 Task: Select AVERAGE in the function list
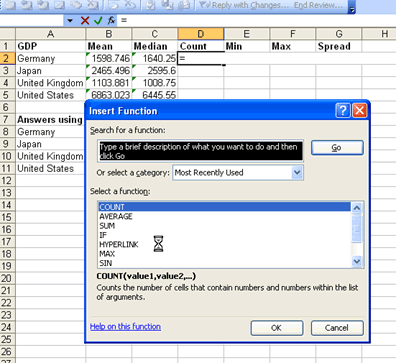[x=116, y=217]
